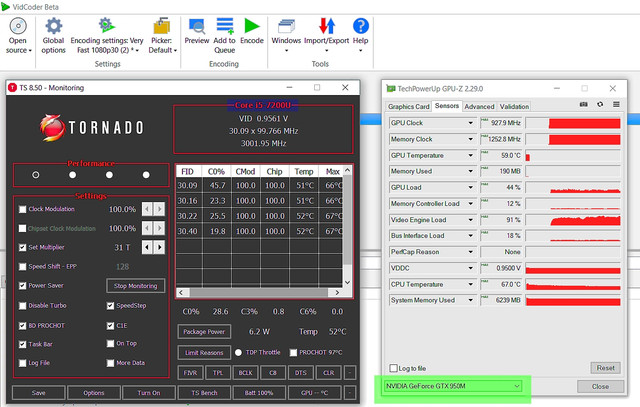Click Save button in monitoring window
Screen dimensions: 640x407
tap(38, 393)
